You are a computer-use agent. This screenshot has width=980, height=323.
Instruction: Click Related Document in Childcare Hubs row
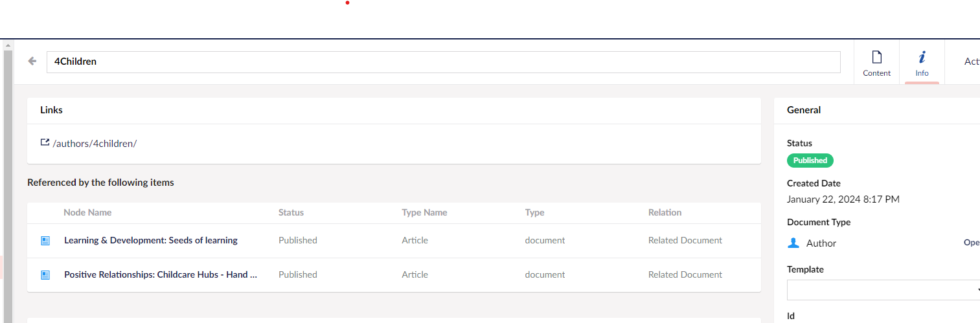685,274
